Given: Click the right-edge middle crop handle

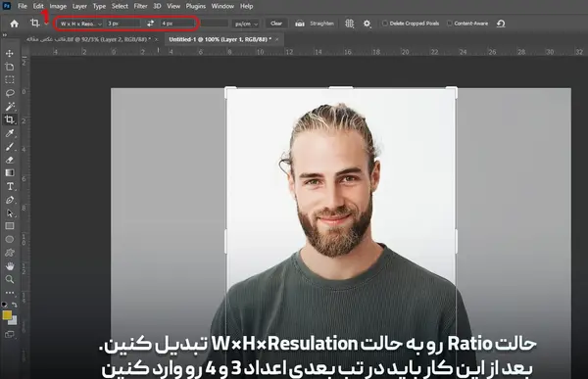Looking at the screenshot, I should 456,242.
